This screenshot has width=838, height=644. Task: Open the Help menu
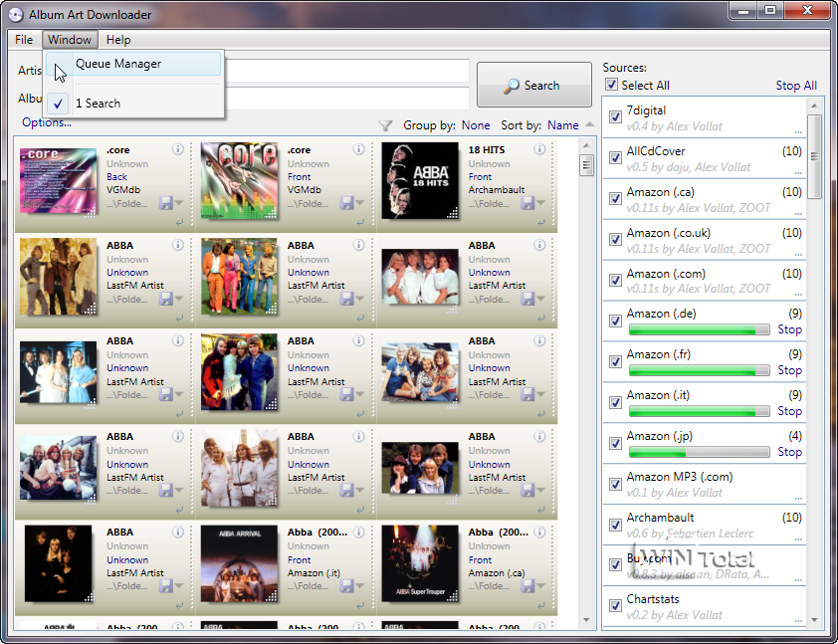click(x=118, y=40)
